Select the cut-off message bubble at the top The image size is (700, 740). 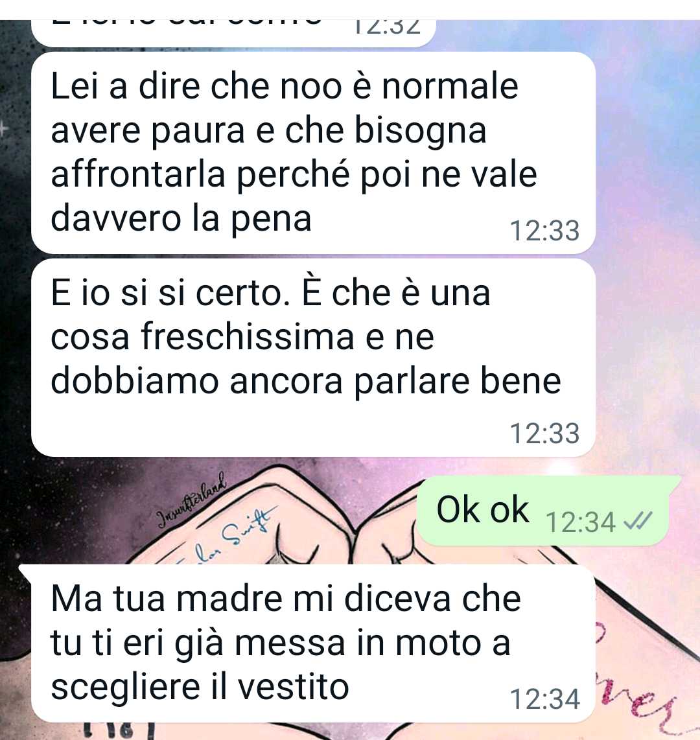233,33
